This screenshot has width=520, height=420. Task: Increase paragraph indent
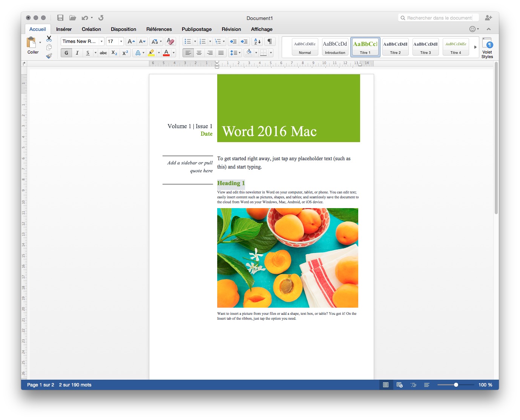(244, 41)
